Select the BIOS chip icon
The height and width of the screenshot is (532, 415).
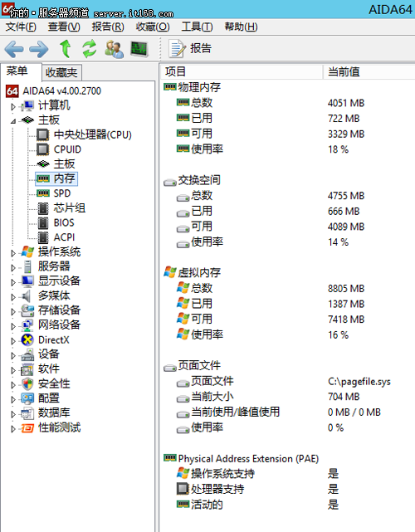coord(43,222)
